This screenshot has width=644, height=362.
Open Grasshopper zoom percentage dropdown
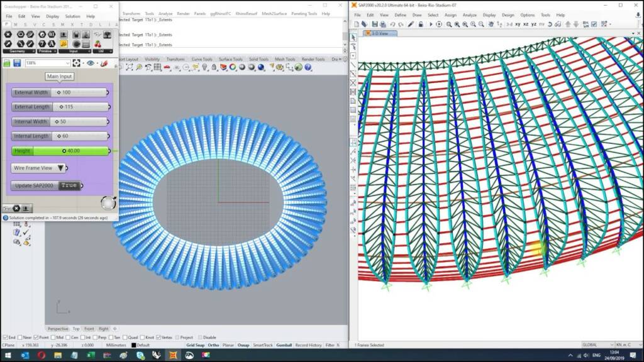click(67, 63)
